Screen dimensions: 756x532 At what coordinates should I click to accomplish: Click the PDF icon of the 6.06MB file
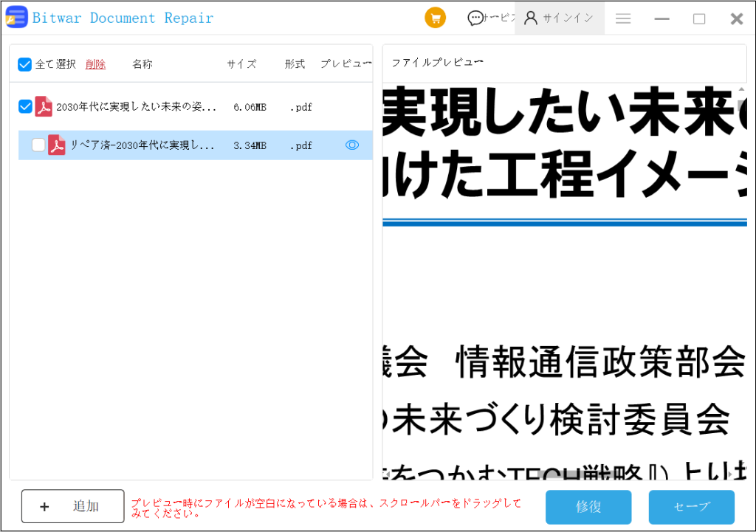pos(44,107)
